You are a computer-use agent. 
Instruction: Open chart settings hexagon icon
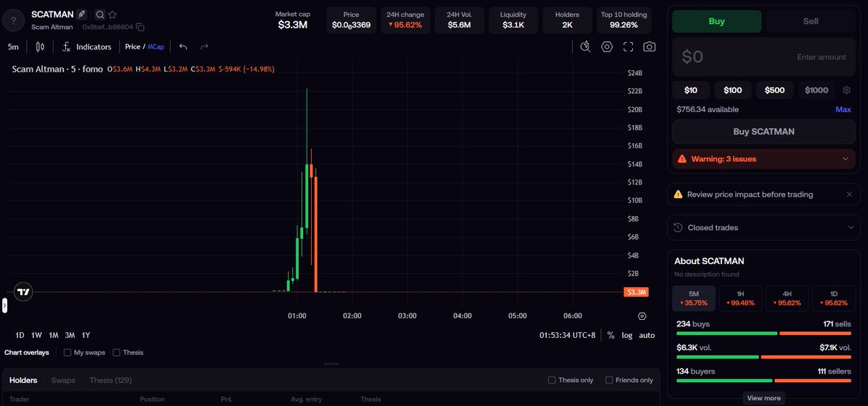[607, 47]
